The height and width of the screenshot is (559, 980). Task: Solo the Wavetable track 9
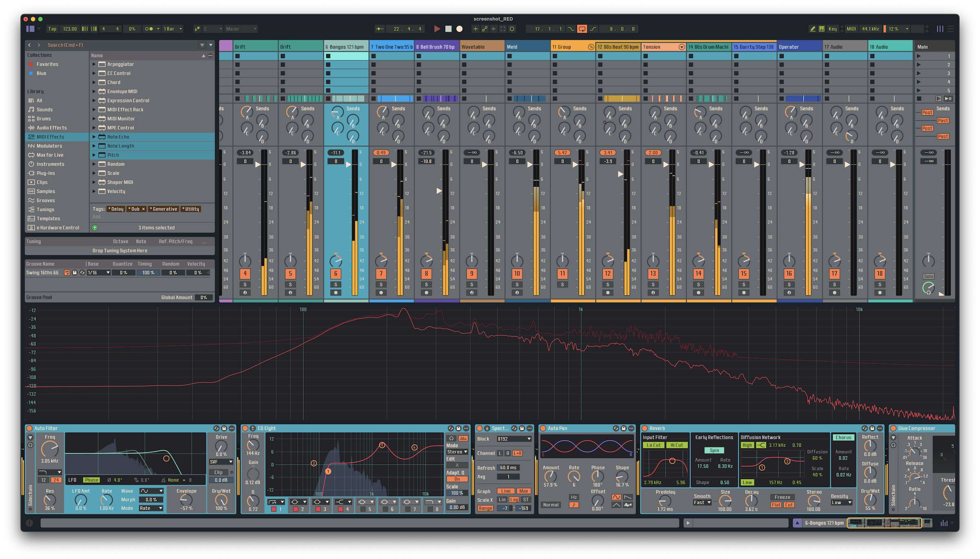pos(472,284)
